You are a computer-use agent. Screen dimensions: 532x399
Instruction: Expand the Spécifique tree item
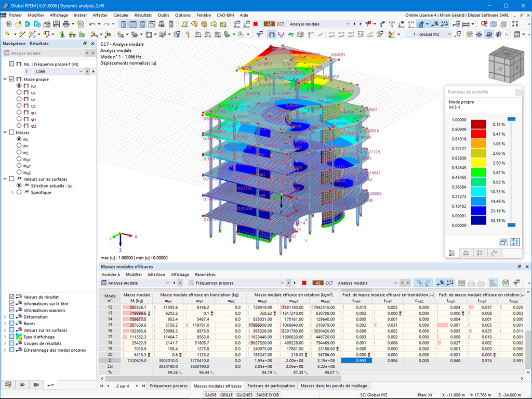click(12, 192)
